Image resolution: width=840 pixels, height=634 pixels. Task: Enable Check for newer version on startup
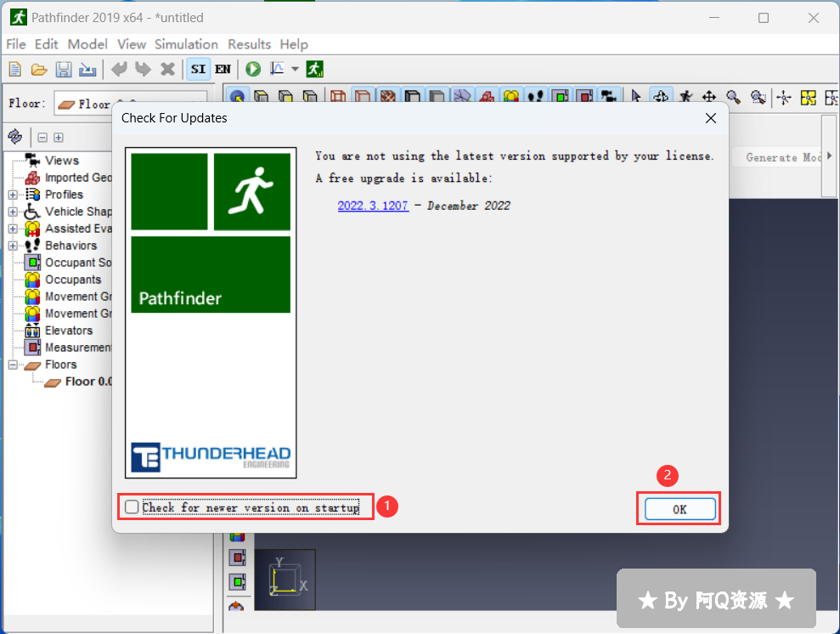[x=132, y=507]
